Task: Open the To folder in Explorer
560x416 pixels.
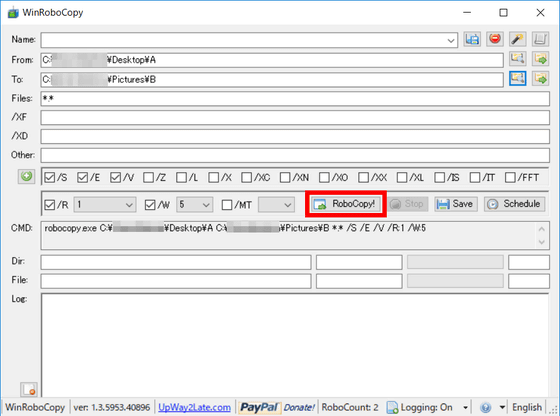Action: click(x=540, y=78)
